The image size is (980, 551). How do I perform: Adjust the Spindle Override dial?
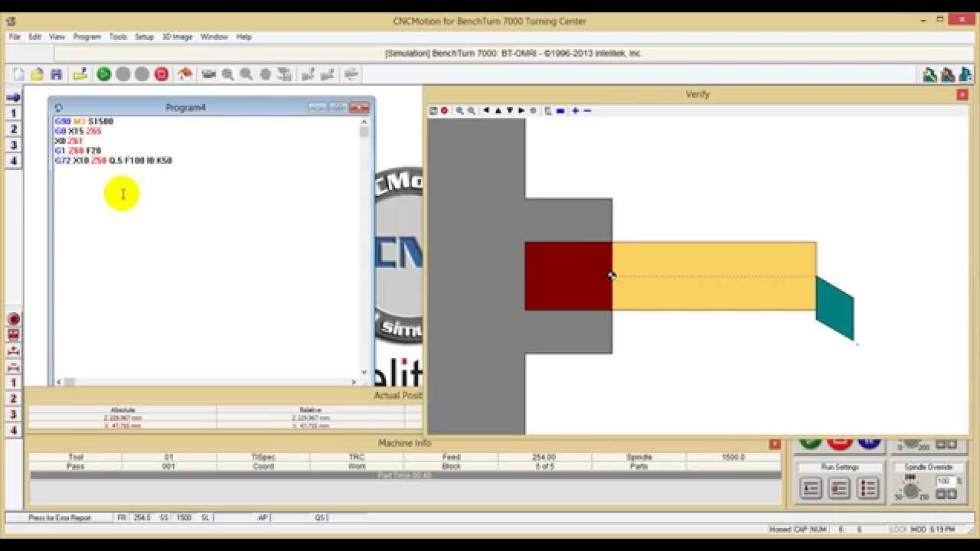coord(910,491)
